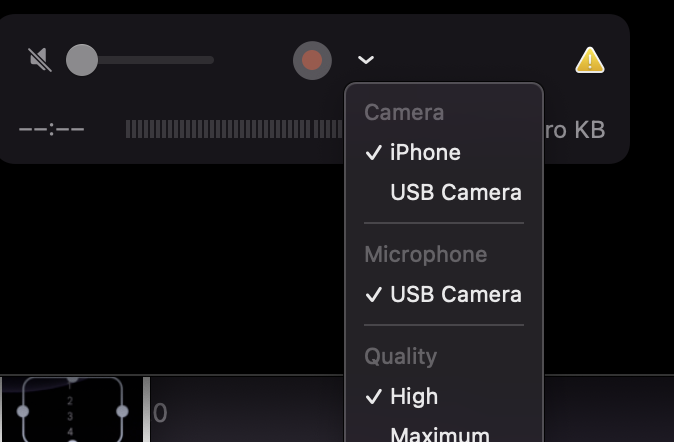674x442 pixels.
Task: Set recording quality to Maximum
Action: pos(444,433)
